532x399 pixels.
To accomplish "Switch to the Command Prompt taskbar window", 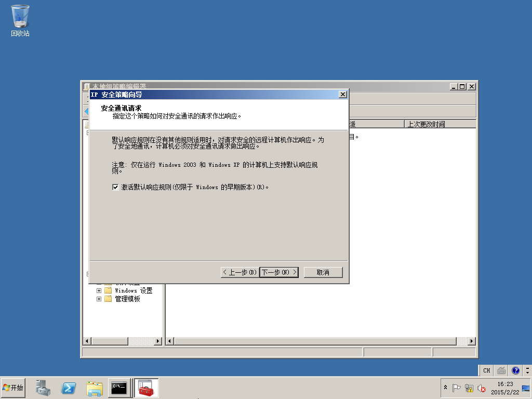I will tap(119, 388).
